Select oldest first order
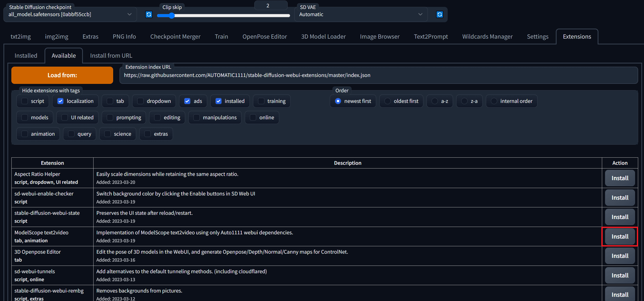644x301 pixels. pos(388,101)
